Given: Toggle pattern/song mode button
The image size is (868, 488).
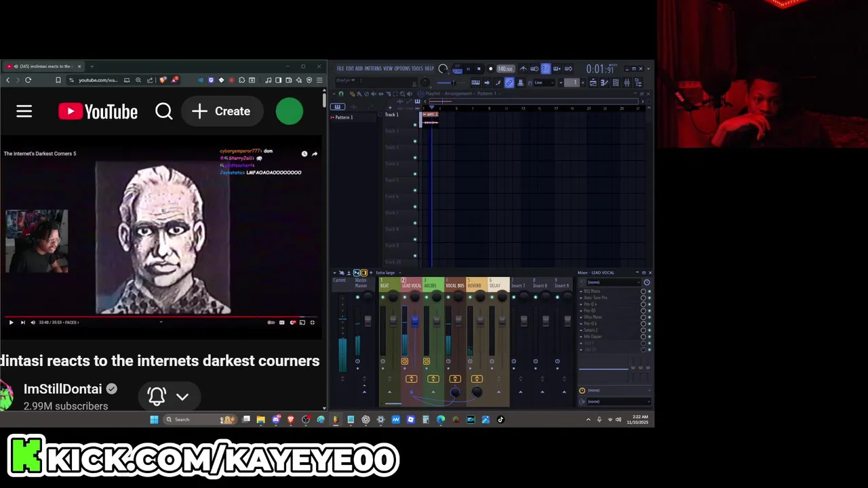Looking at the screenshot, I should pos(457,68).
